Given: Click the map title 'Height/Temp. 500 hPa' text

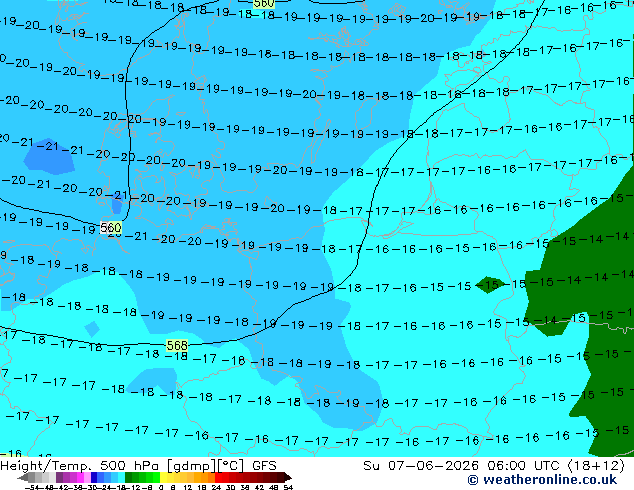Looking at the screenshot, I should [x=82, y=466].
